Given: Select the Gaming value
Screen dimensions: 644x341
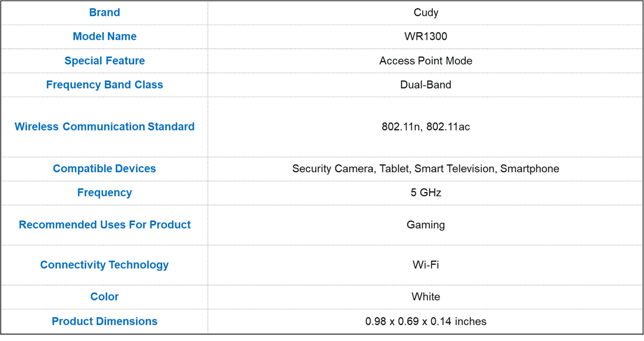Looking at the screenshot, I should click(426, 225).
